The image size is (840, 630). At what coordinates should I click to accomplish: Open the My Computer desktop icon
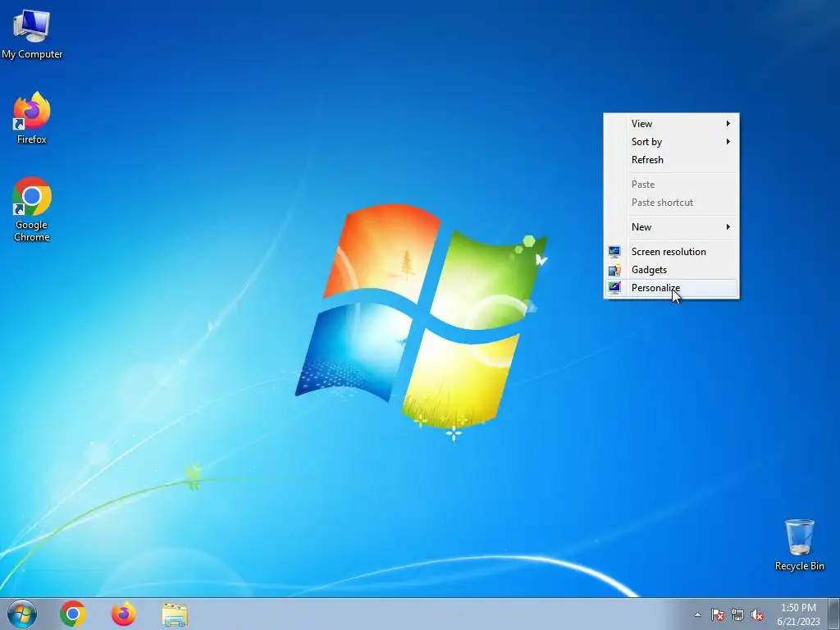(32, 34)
